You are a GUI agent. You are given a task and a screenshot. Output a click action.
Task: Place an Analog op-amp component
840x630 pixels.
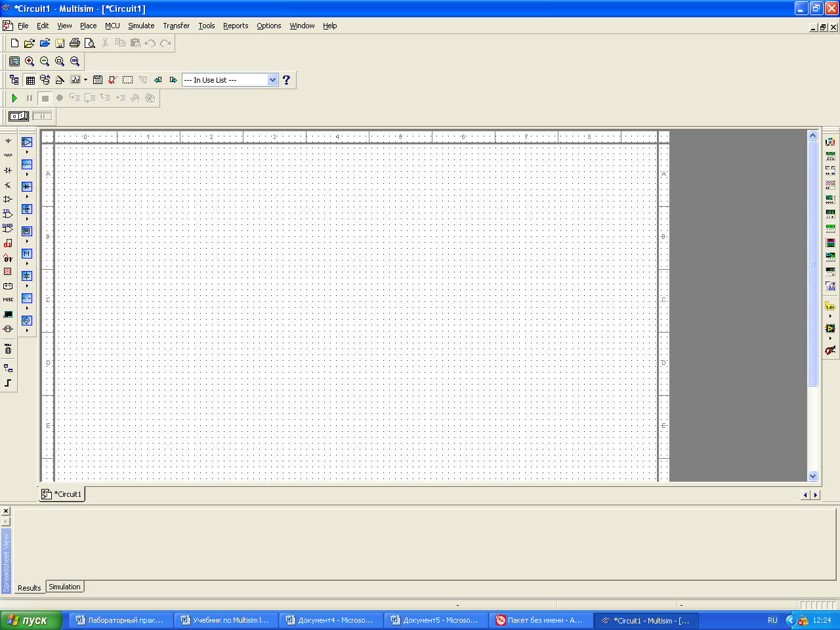[x=8, y=199]
